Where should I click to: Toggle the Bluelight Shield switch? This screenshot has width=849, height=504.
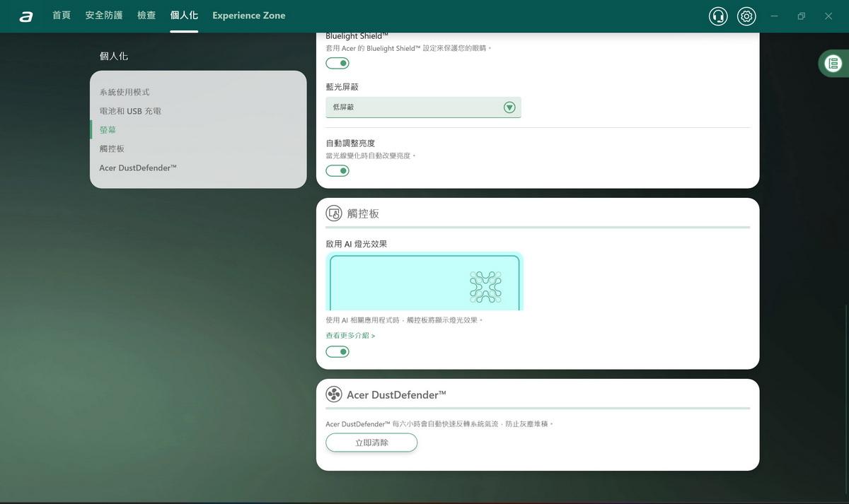click(337, 64)
